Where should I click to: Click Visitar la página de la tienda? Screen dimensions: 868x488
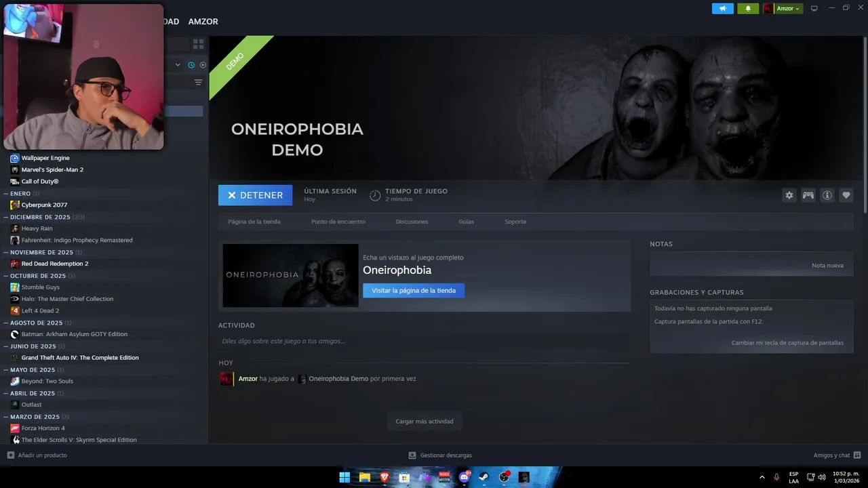pyautogui.click(x=414, y=290)
